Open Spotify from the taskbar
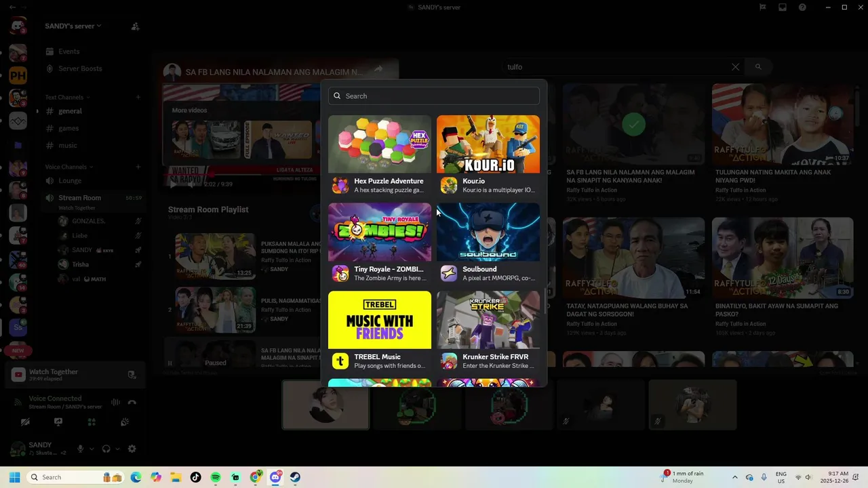Screen dimensions: 868x488 pyautogui.click(x=216, y=477)
